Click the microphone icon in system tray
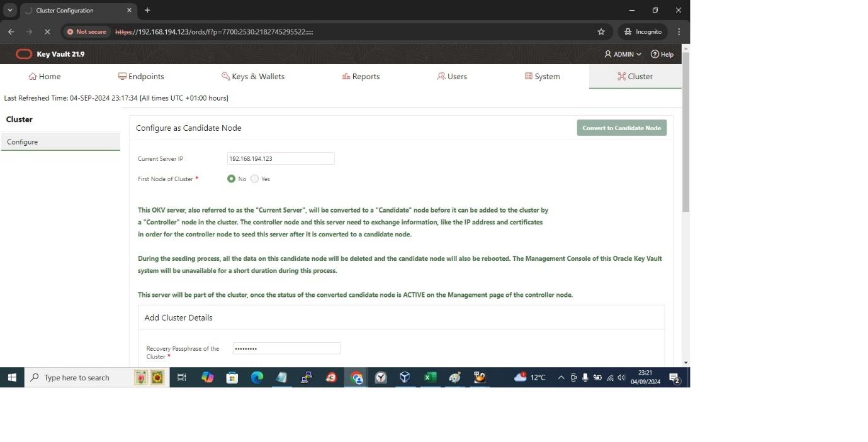 point(585,377)
